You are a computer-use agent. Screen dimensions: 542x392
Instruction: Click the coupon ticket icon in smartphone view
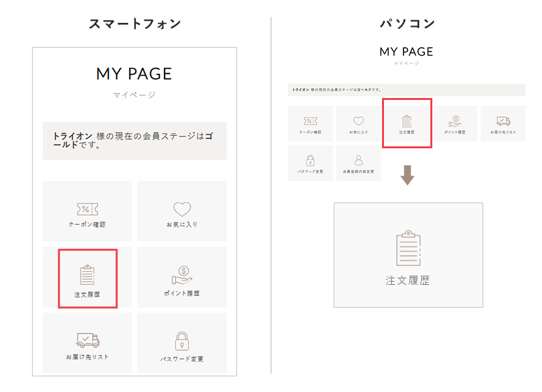[x=87, y=209]
